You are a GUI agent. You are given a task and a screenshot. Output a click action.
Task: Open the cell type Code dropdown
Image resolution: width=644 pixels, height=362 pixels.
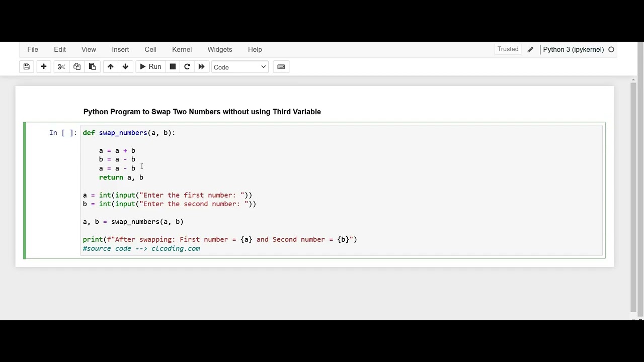pyautogui.click(x=240, y=67)
